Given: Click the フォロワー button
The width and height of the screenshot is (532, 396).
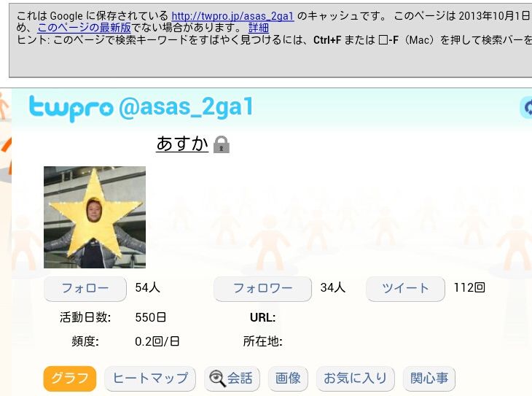Looking at the screenshot, I should (x=262, y=289).
